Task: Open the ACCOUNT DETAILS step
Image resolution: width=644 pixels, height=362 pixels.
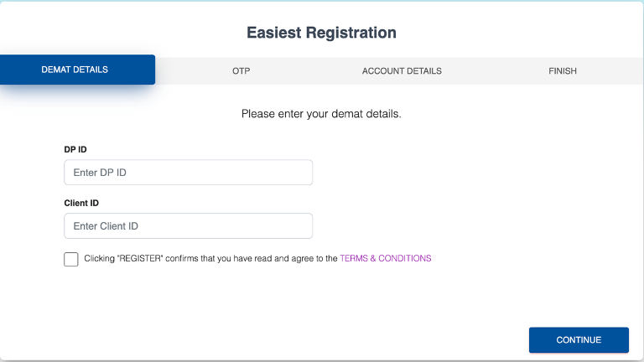Action: point(402,71)
